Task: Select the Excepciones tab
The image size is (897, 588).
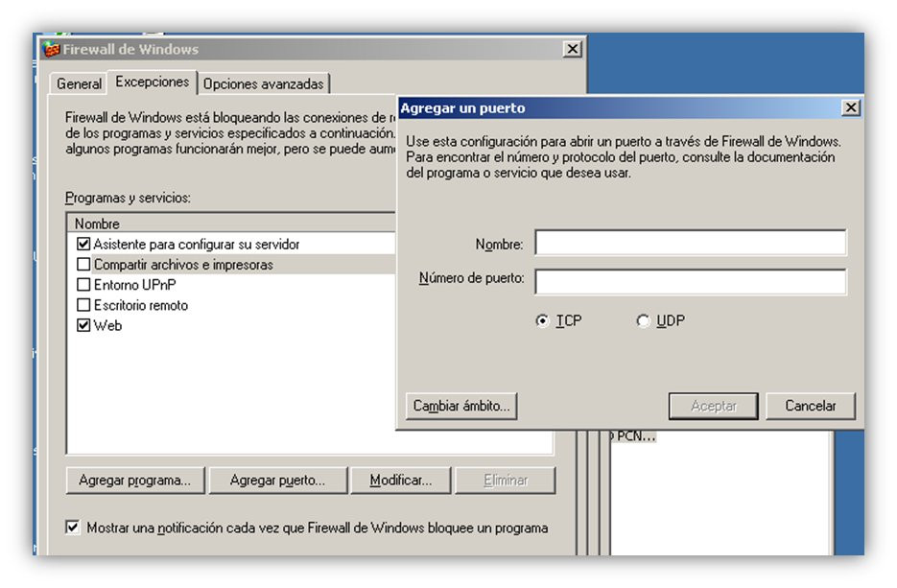Action: (153, 82)
